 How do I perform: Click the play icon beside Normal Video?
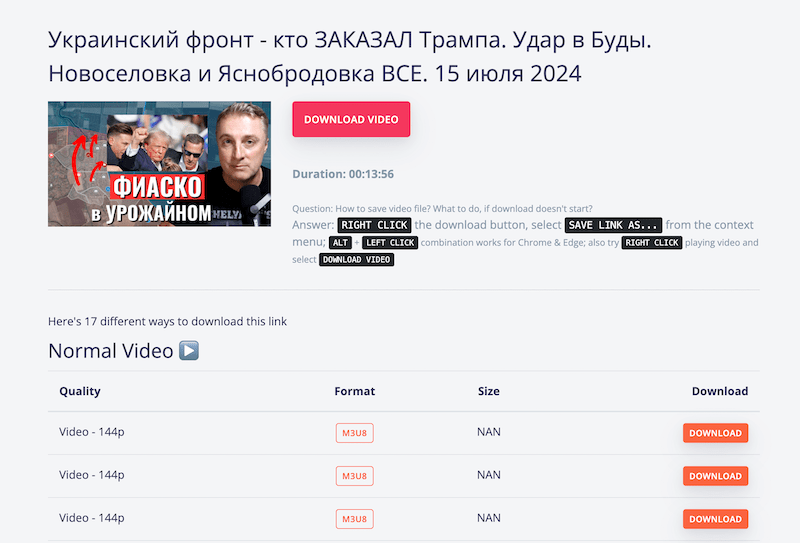pos(189,351)
